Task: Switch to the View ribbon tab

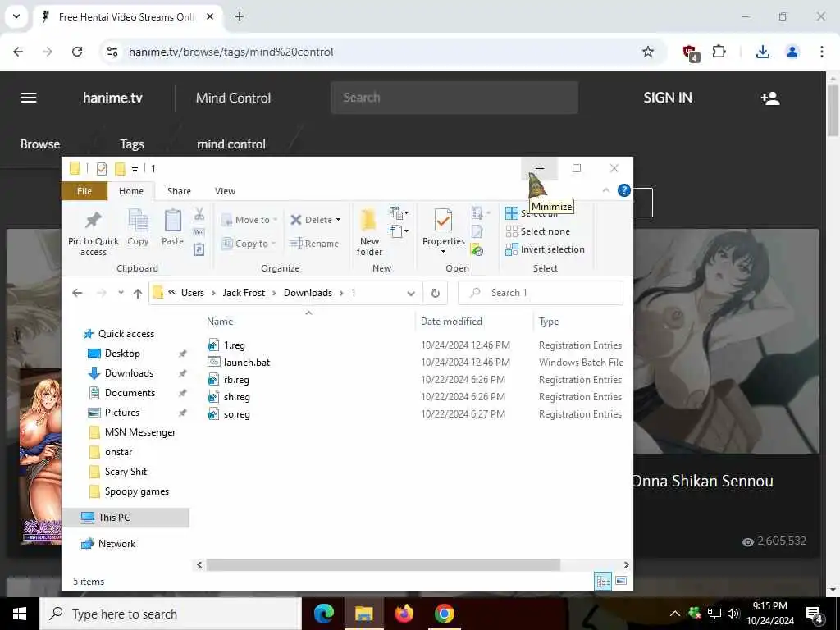Action: coord(225,191)
